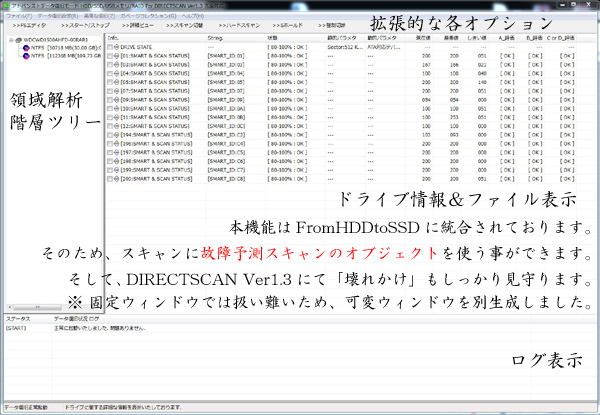Select the WDCWD1500AHFD-00RAR1 drive label
The height and width of the screenshot is (415, 600).
[56, 40]
